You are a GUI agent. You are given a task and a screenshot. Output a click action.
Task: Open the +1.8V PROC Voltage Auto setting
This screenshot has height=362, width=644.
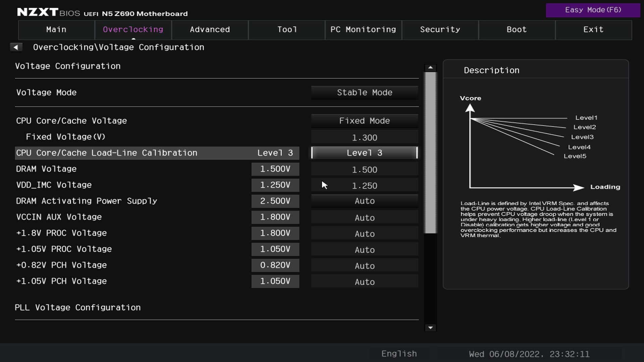click(365, 234)
